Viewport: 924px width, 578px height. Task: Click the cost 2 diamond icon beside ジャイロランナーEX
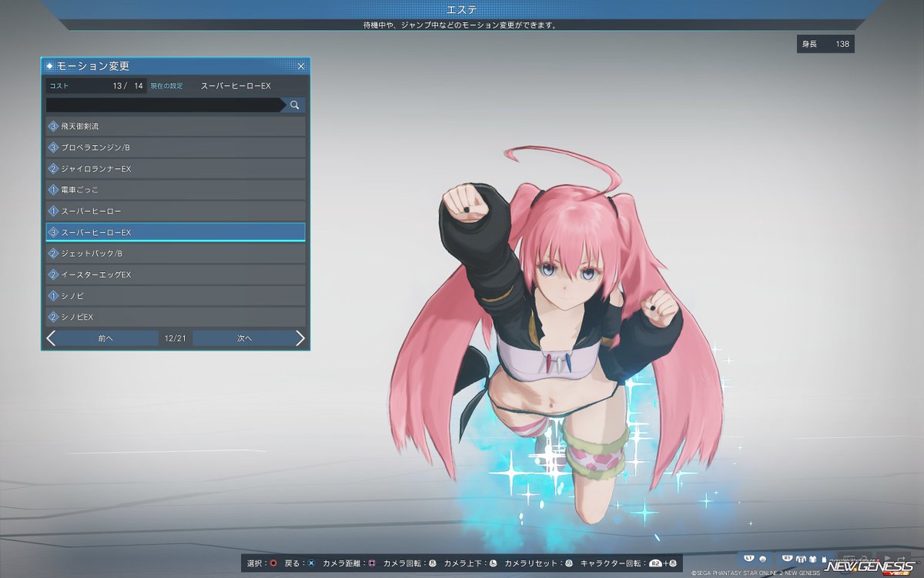(53, 168)
